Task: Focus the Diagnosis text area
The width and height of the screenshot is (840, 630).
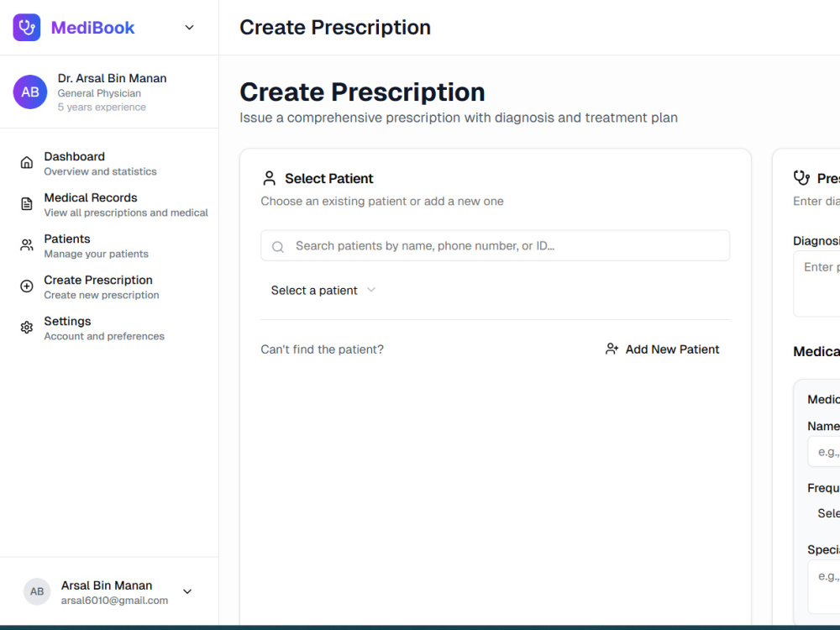Action: (816, 284)
